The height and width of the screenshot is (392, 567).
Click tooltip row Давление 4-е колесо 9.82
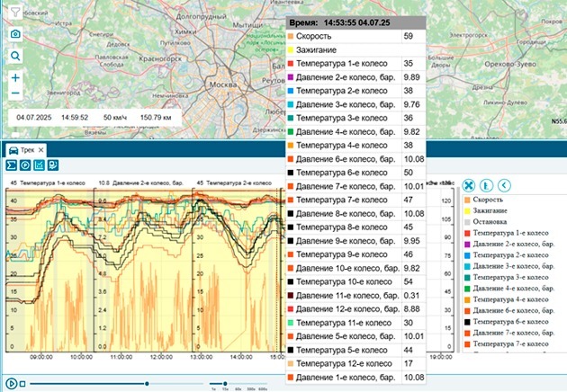(x=355, y=132)
